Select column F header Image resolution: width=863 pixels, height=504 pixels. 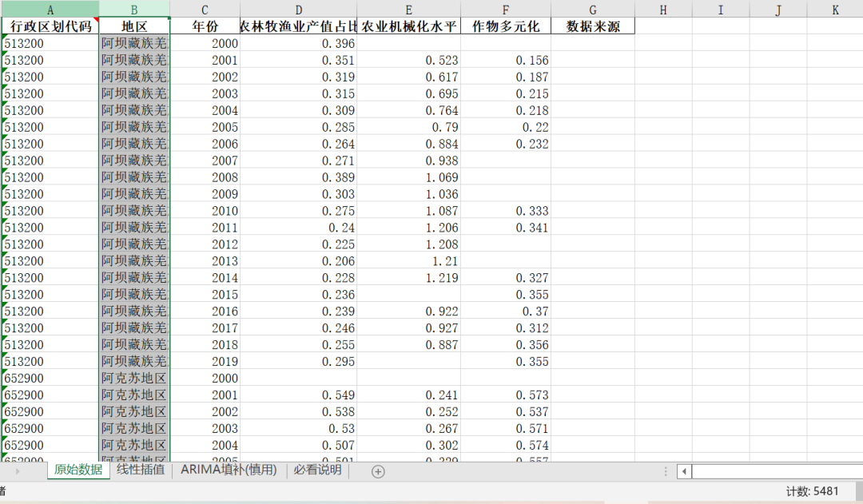tap(506, 10)
